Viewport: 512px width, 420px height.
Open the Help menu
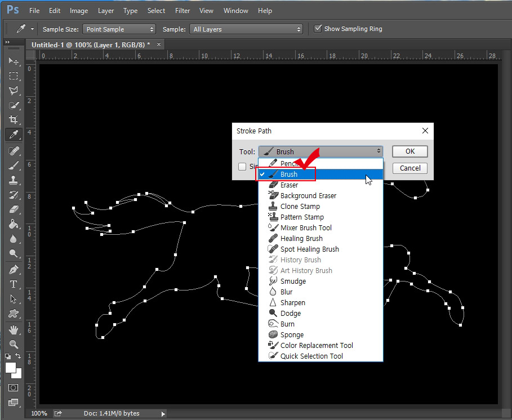tap(265, 11)
